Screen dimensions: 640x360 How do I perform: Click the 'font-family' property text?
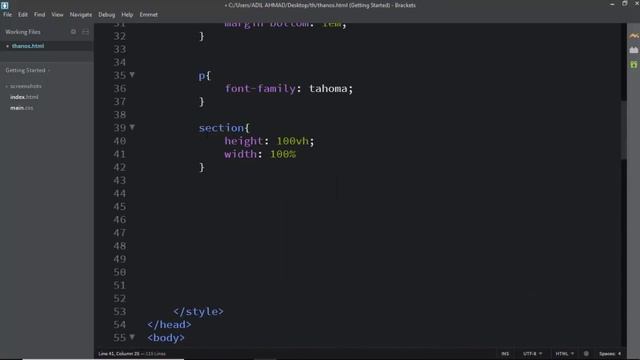point(260,88)
